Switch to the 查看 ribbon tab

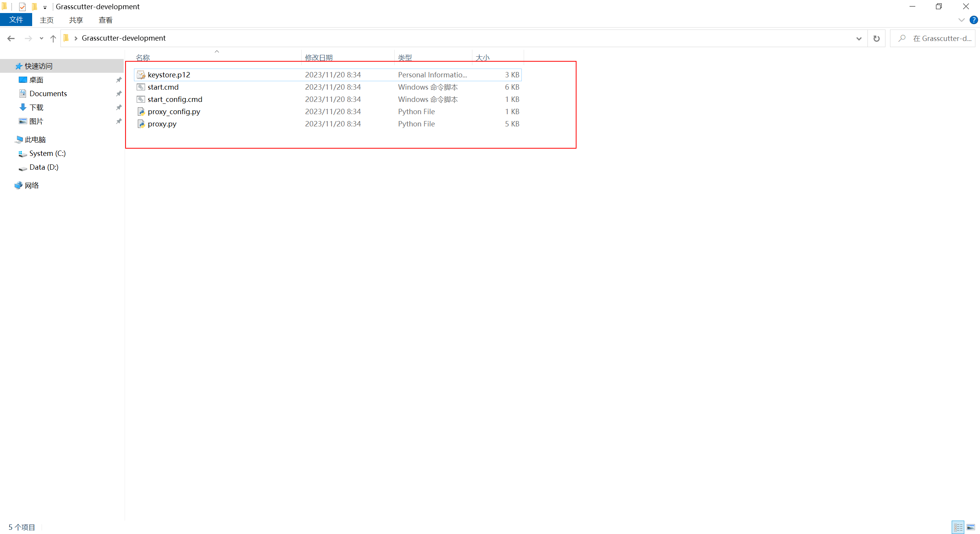[x=105, y=20]
